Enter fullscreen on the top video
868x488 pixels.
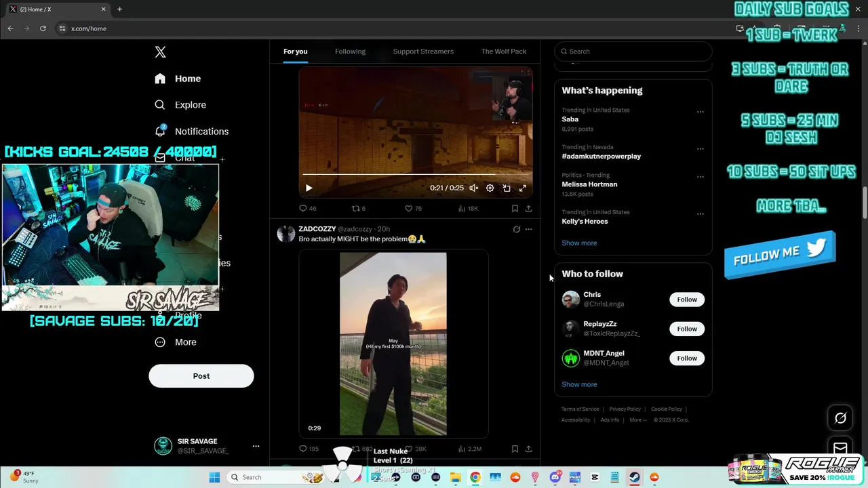point(523,188)
